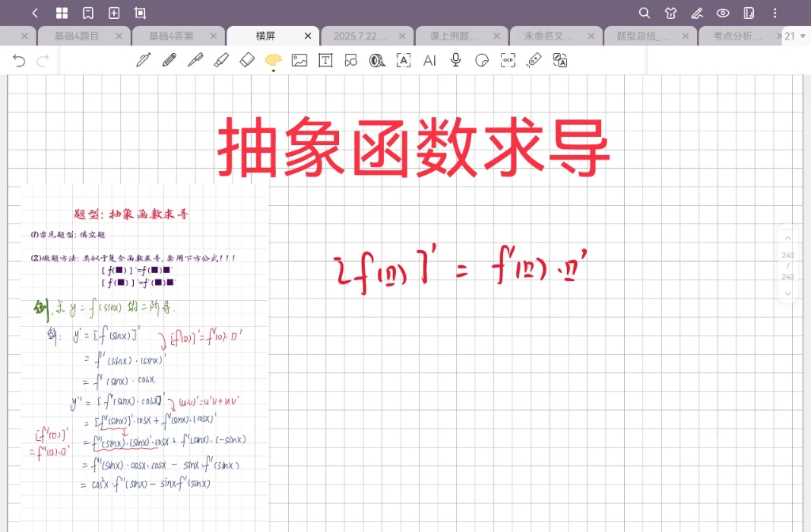
Task: Select the shapes tool
Action: click(x=351, y=60)
